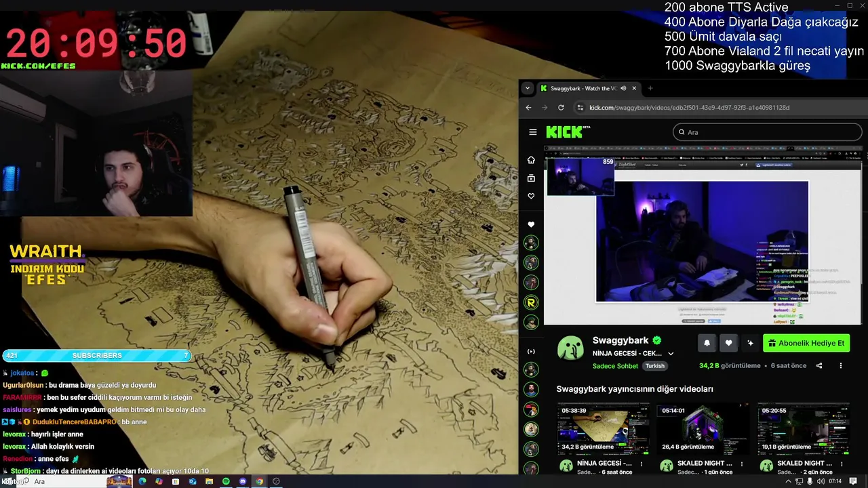
Task: Reload the Kick page
Action: (x=561, y=107)
